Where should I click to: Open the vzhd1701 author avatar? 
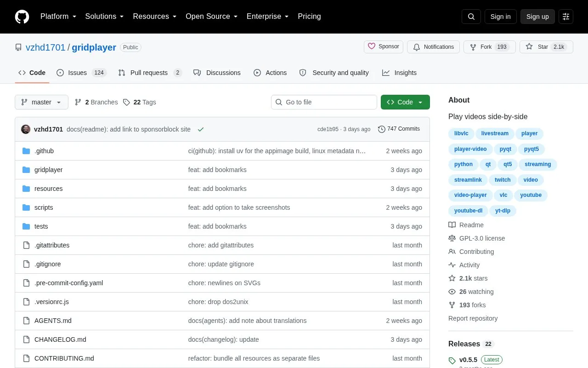coord(26,129)
